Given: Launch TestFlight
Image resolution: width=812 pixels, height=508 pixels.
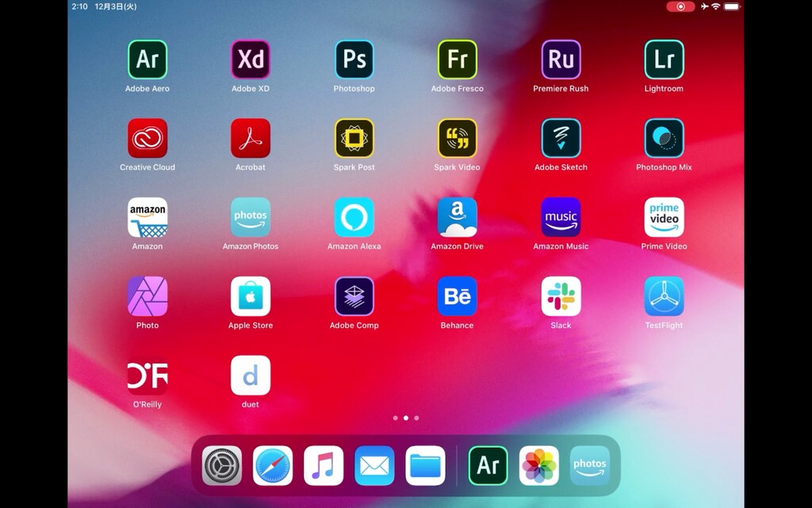Looking at the screenshot, I should click(x=664, y=297).
